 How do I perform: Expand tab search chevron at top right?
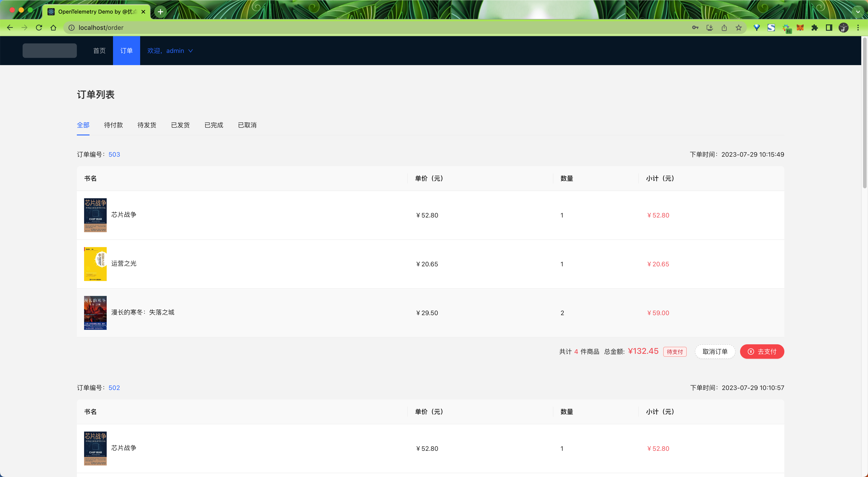pos(858,12)
